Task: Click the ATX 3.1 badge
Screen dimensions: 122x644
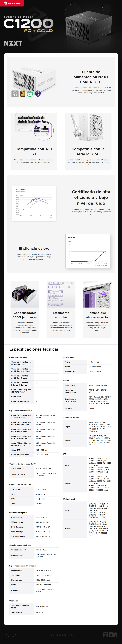Action: [15, 94]
